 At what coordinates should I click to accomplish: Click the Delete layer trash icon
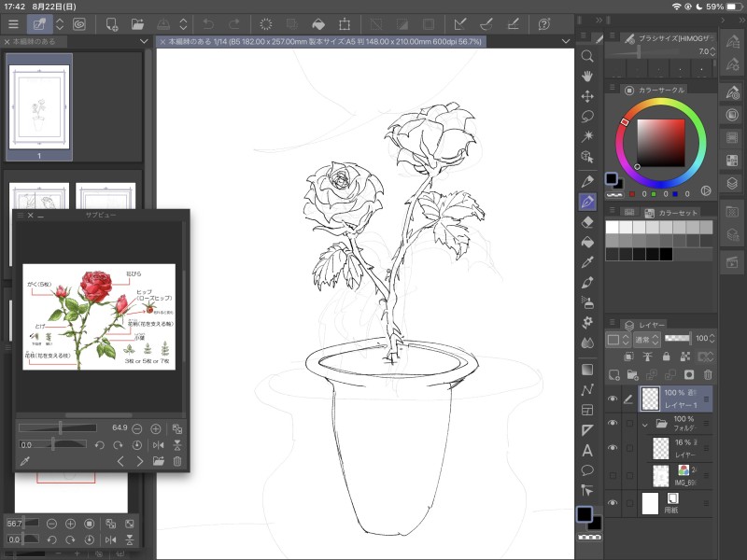pyautogui.click(x=708, y=374)
